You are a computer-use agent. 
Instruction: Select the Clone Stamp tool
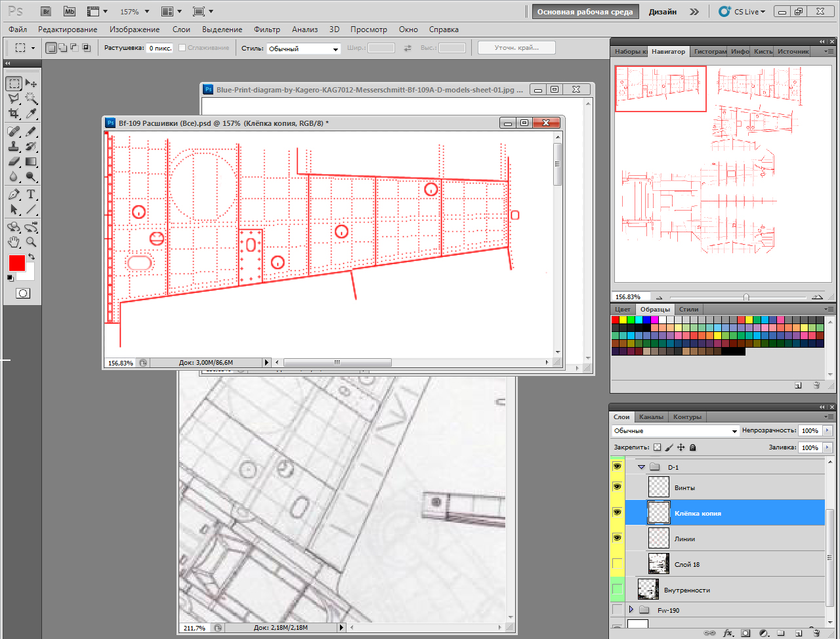(14, 146)
